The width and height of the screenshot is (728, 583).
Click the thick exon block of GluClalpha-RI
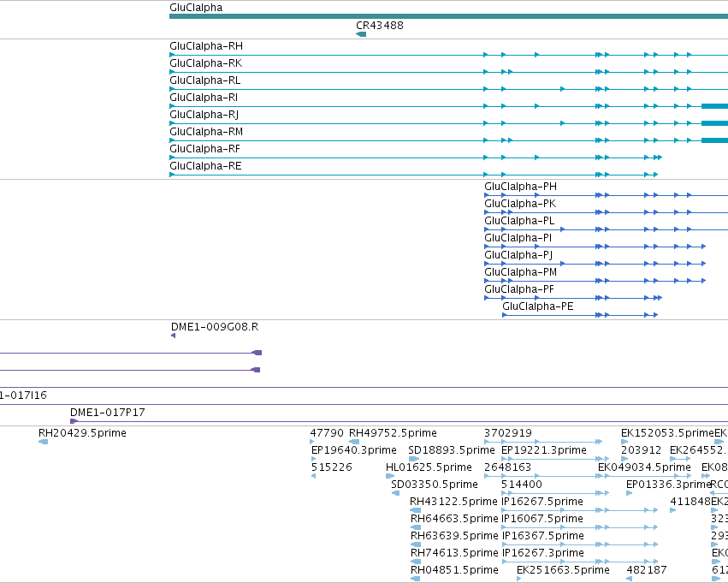pyautogui.click(x=714, y=106)
